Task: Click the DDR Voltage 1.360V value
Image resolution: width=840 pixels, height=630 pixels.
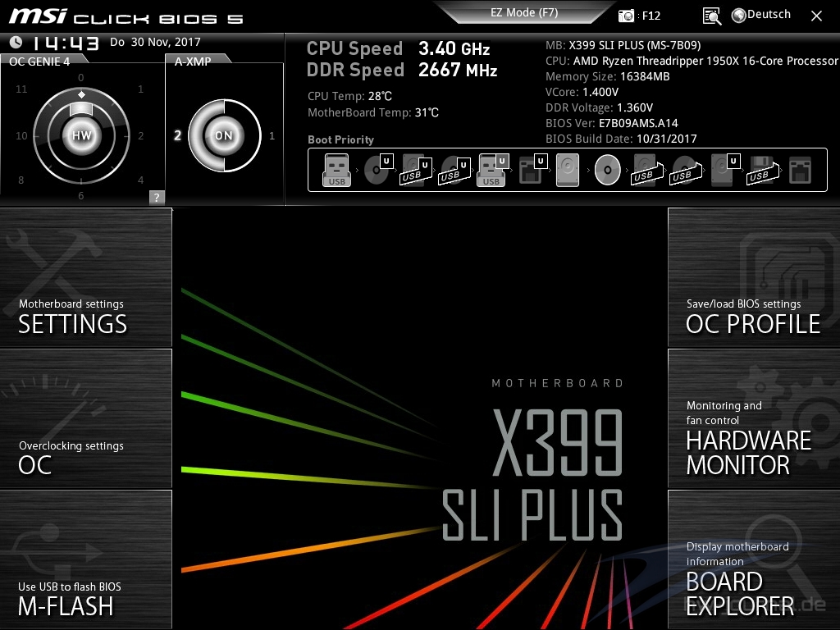Action: tap(635, 107)
